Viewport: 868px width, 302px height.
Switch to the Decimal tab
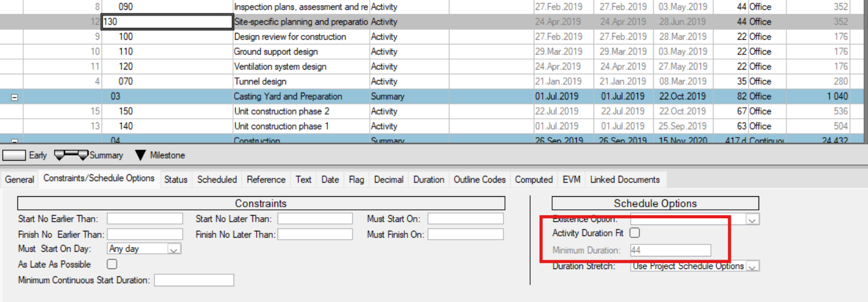(x=389, y=180)
